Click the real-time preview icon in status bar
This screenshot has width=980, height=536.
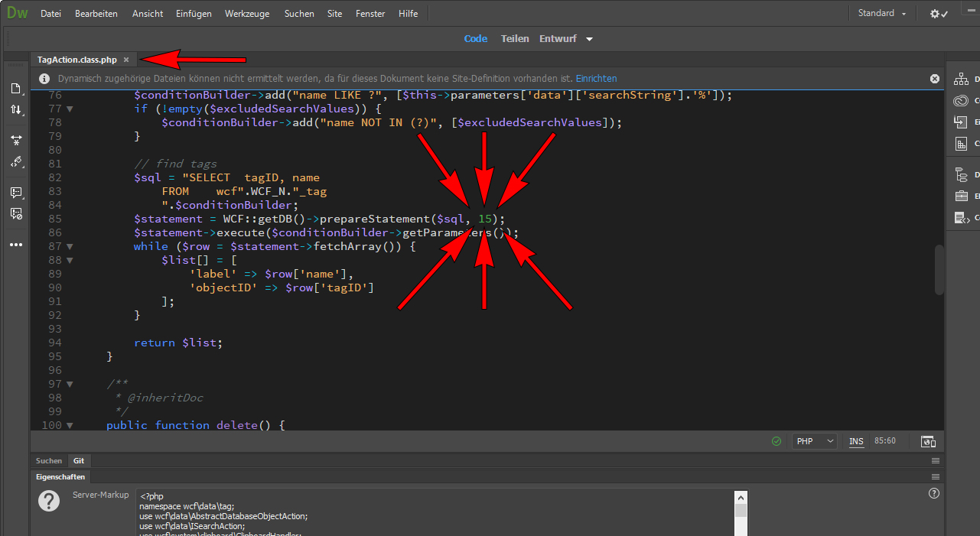click(x=928, y=441)
